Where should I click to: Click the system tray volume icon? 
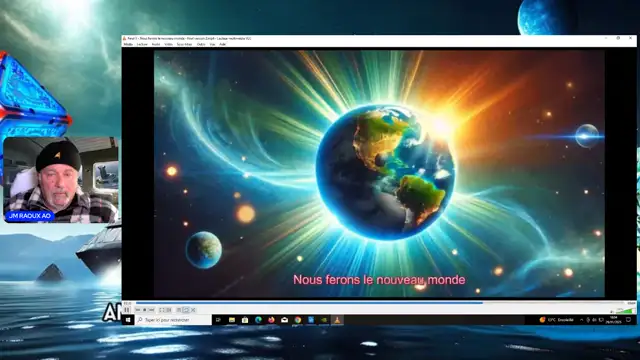594,320
